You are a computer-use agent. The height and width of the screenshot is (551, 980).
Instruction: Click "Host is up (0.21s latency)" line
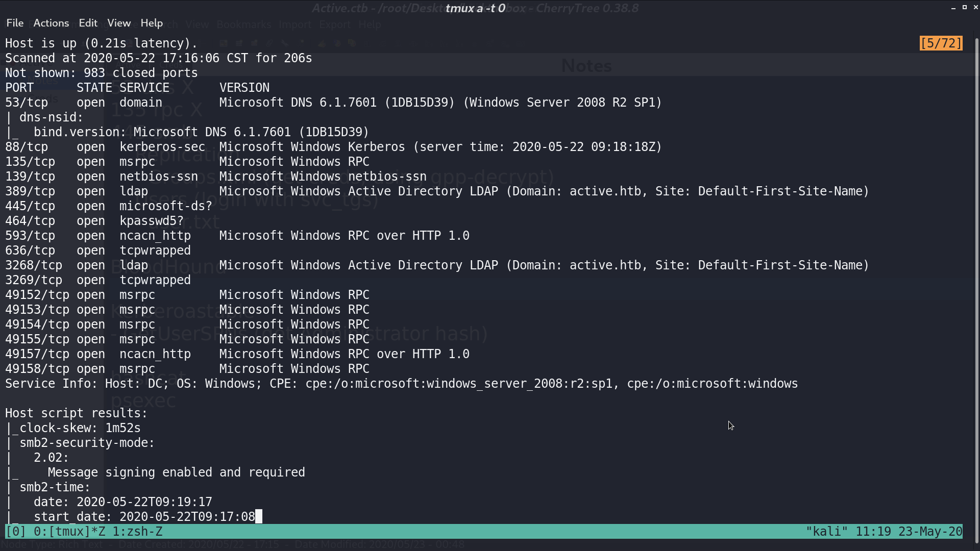pos(102,43)
